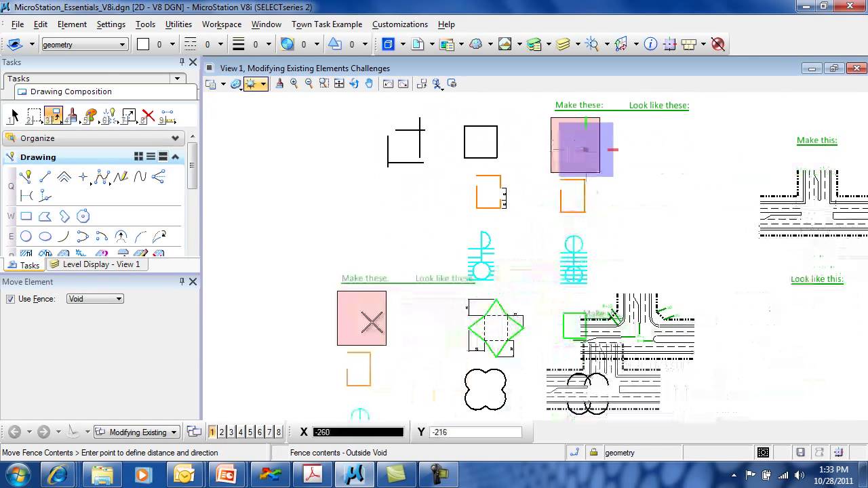Click the Zoom In view icon

click(x=294, y=83)
